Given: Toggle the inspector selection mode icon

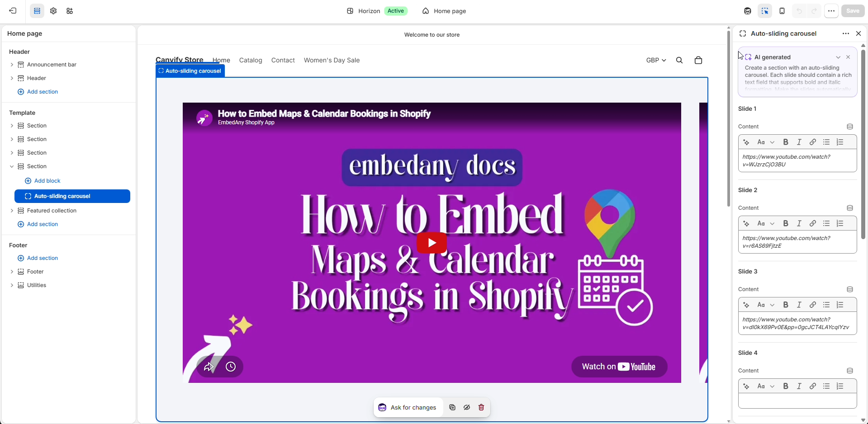Looking at the screenshot, I should click(x=765, y=11).
